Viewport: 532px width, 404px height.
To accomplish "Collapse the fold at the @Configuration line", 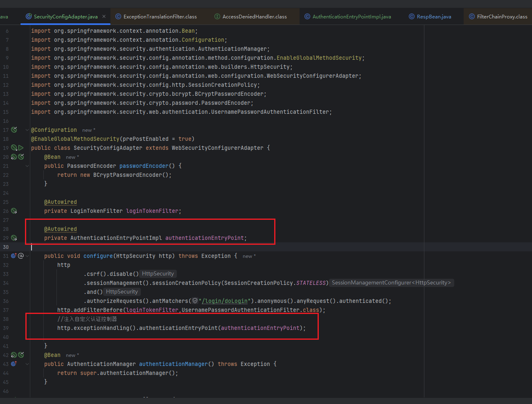I will coord(27,130).
